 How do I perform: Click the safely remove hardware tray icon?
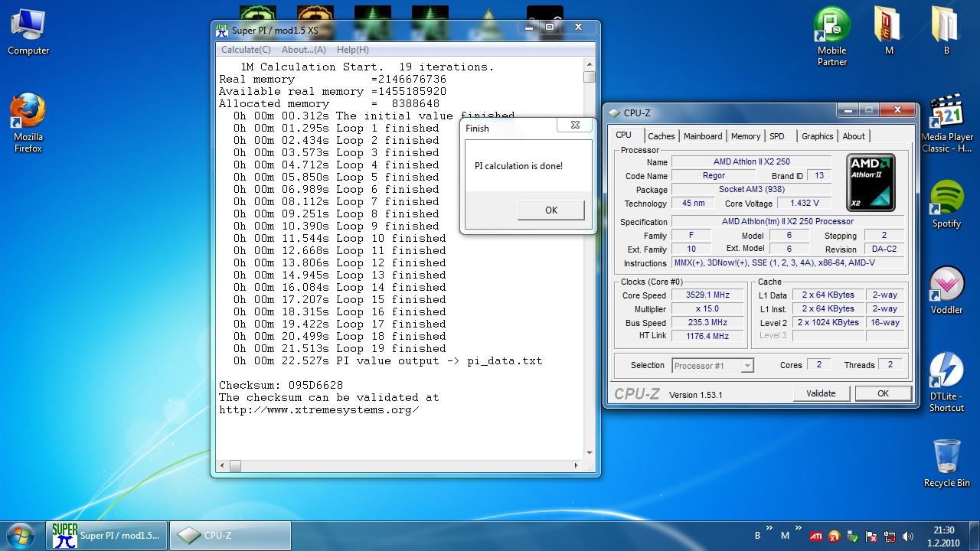pos(853,536)
